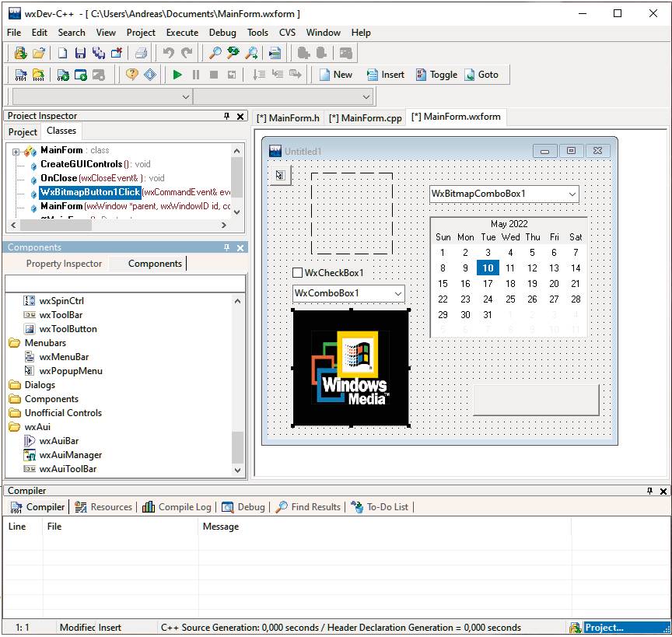
Task: Click the component search input field
Action: tap(125, 284)
